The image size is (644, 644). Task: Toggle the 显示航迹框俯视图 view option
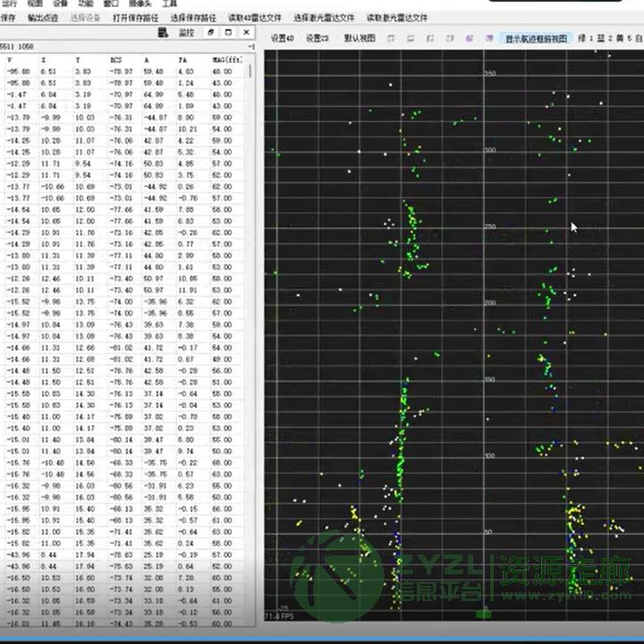(535, 38)
